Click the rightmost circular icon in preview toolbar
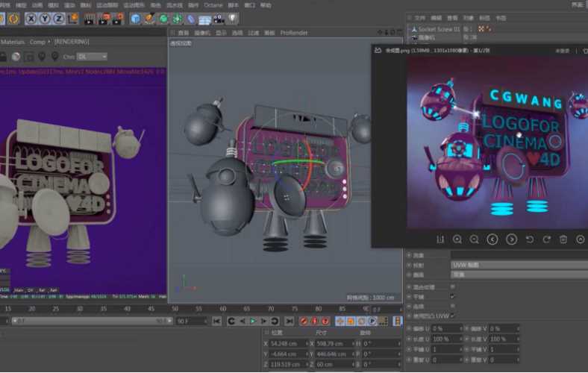This screenshot has width=588, height=373. click(x=580, y=239)
